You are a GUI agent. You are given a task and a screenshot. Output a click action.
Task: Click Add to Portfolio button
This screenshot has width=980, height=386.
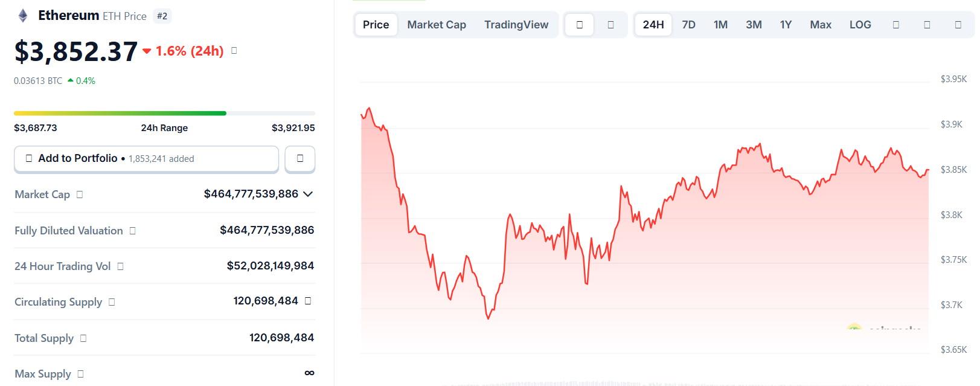tap(146, 159)
